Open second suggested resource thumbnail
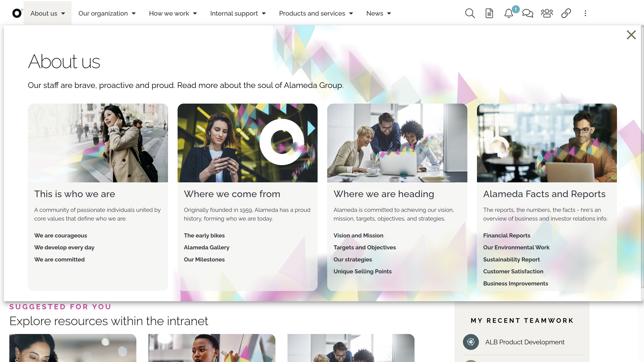Viewport: 644px width, 362px height. pyautogui.click(x=212, y=348)
